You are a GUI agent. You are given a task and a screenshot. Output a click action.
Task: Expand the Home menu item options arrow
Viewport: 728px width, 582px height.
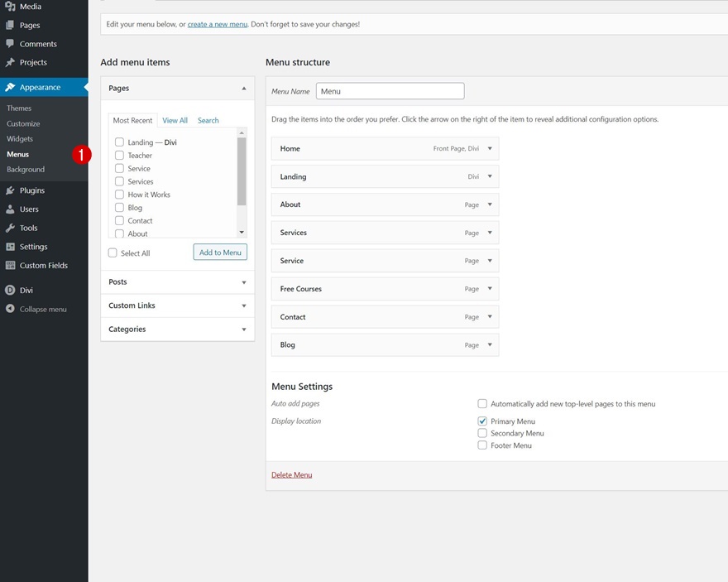490,149
